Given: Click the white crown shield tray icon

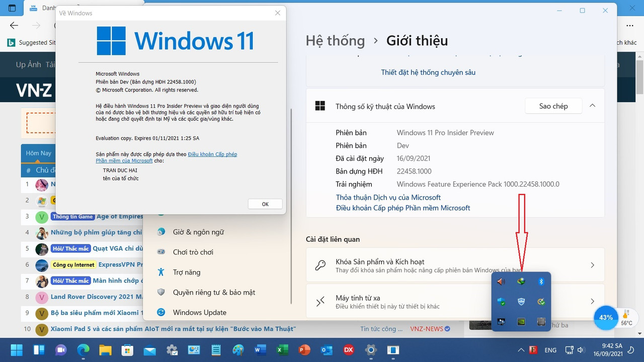Looking at the screenshot, I should (x=521, y=302).
